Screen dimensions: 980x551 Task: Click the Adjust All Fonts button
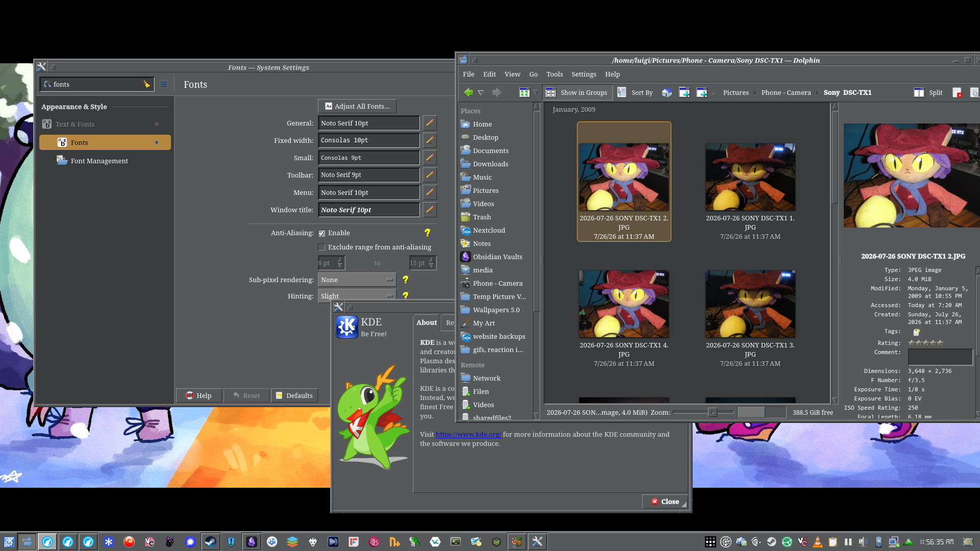[x=357, y=106]
